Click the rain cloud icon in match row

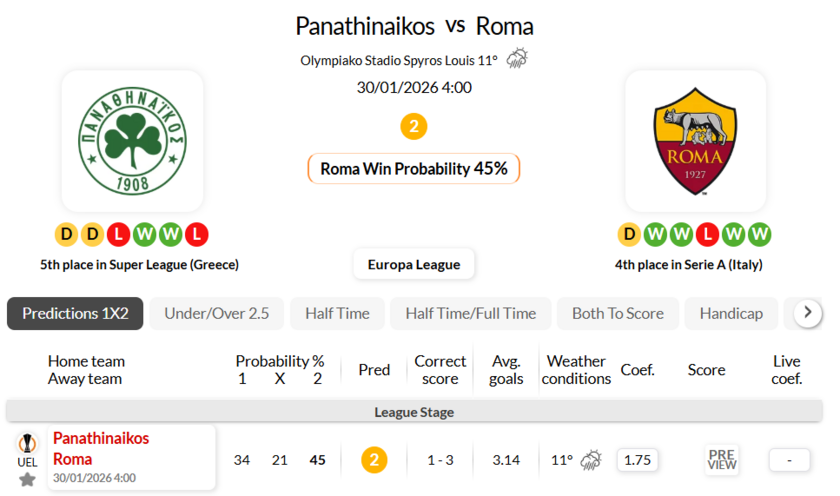coord(591,460)
